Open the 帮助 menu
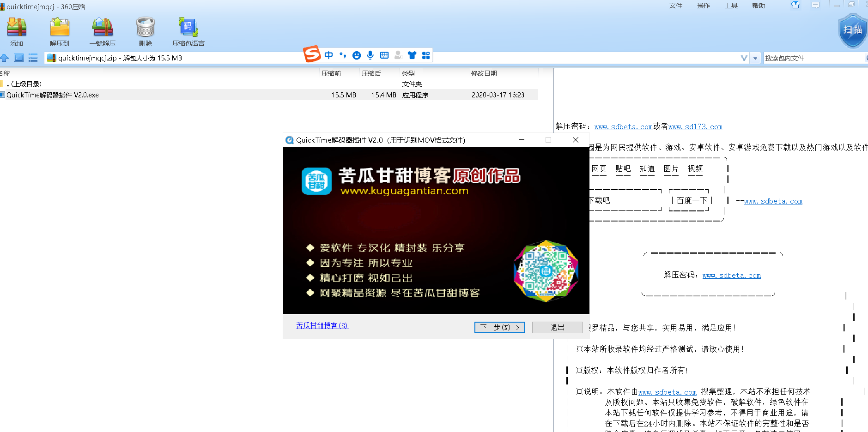 click(x=759, y=6)
